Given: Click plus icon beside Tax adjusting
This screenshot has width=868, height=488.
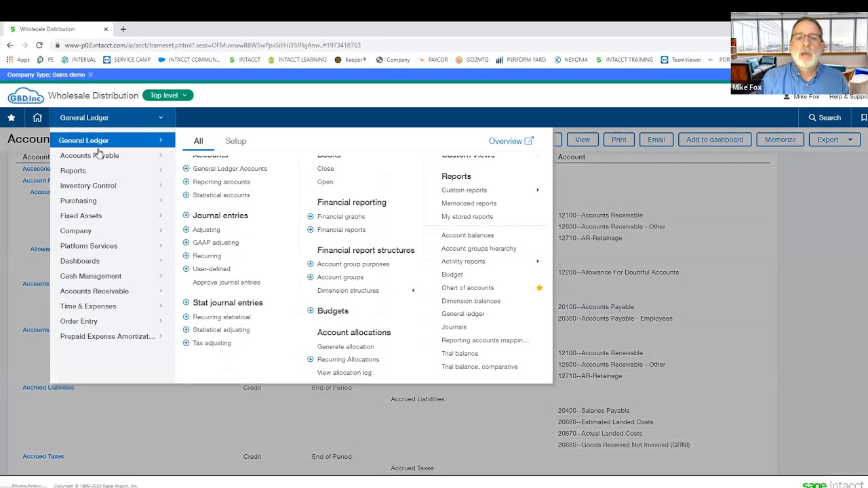Looking at the screenshot, I should pyautogui.click(x=186, y=343).
